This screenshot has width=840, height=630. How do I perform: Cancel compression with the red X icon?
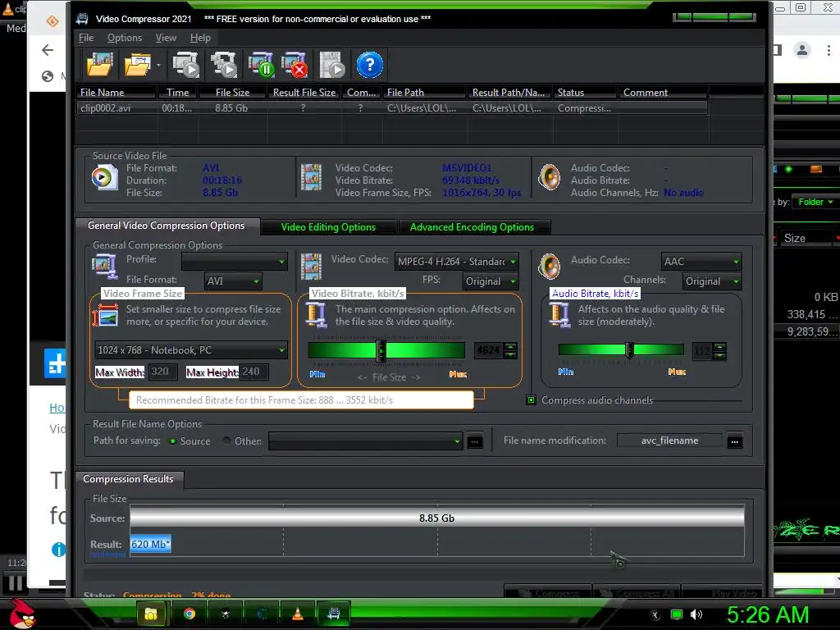(x=294, y=65)
